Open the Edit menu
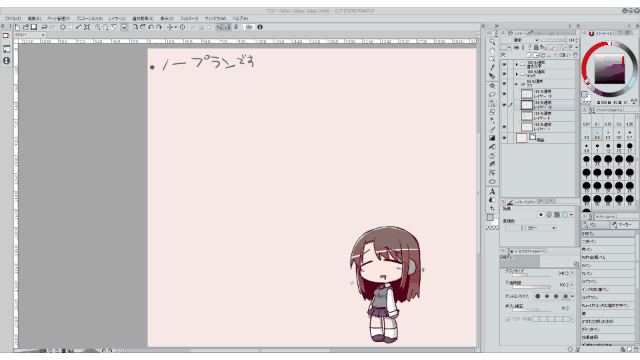Viewport: 640px width, 360px height. point(34,18)
